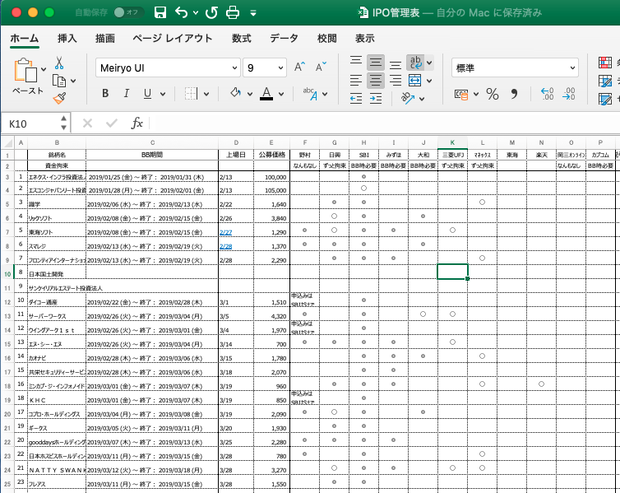620x493 pixels.
Task: Increase font size with larger A icon
Action: tap(300, 66)
